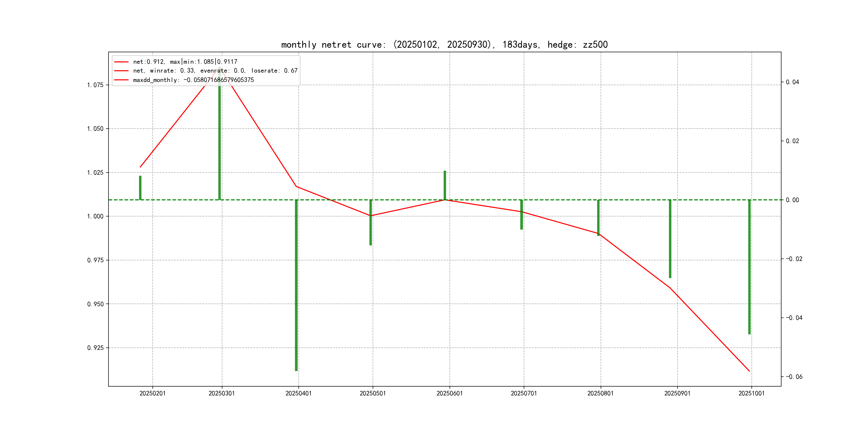Click the right axis tick label 0.04
This screenshot has width=868, height=434.
click(792, 82)
